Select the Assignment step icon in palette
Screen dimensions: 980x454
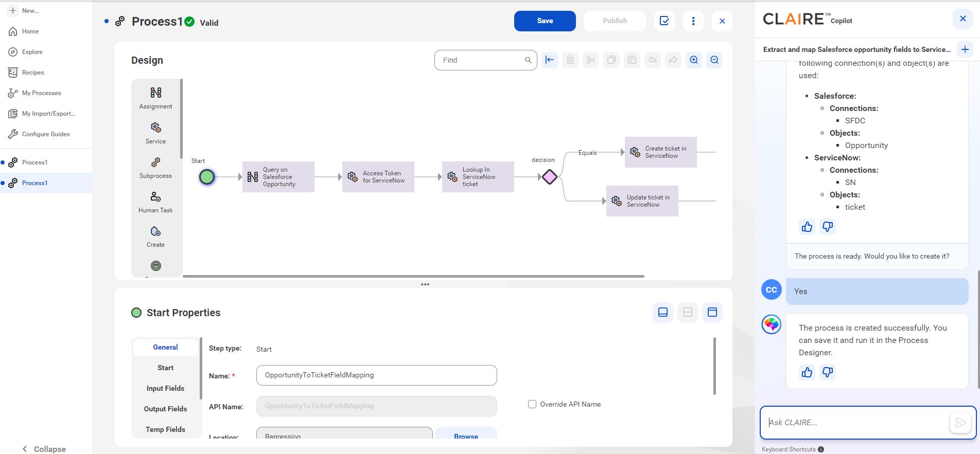pyautogui.click(x=155, y=93)
